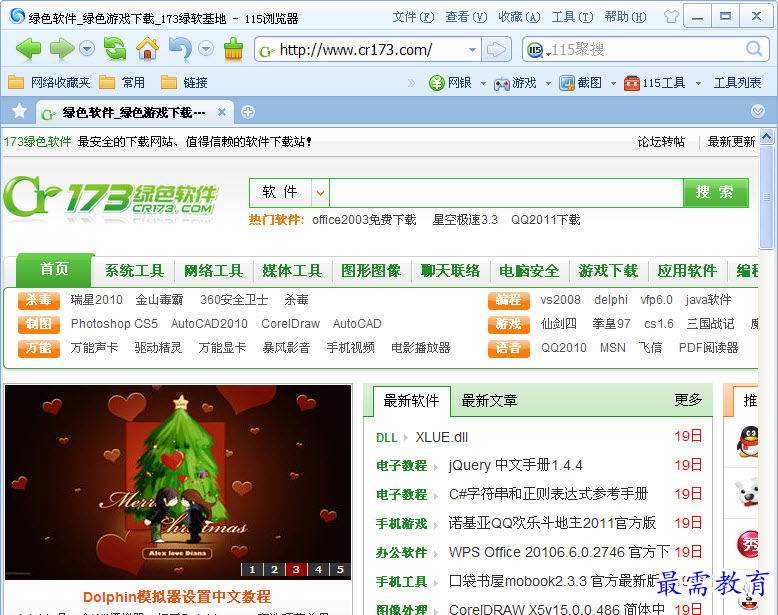This screenshot has width=778, height=615.
Task: Go to the home page icon
Action: (147, 49)
